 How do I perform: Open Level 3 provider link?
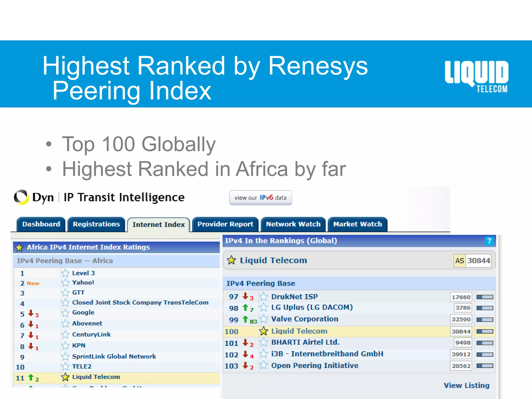(x=83, y=273)
